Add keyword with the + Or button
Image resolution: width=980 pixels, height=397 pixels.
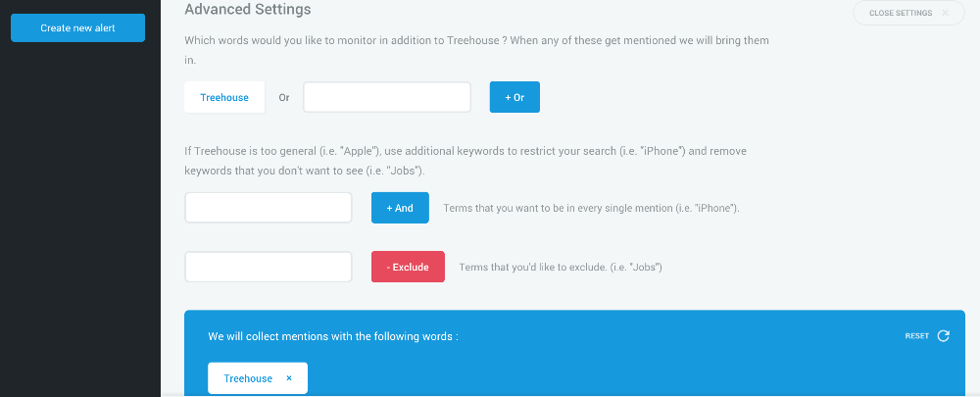[514, 97]
